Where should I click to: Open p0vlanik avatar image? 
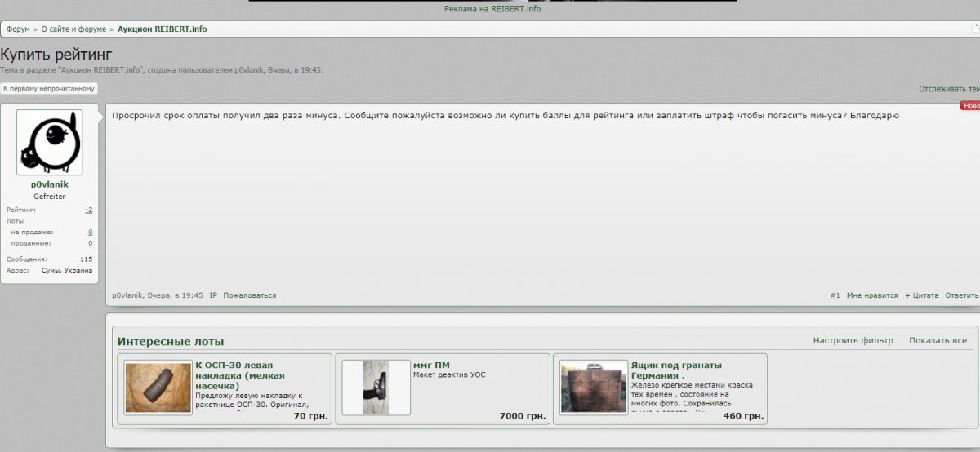[x=49, y=143]
